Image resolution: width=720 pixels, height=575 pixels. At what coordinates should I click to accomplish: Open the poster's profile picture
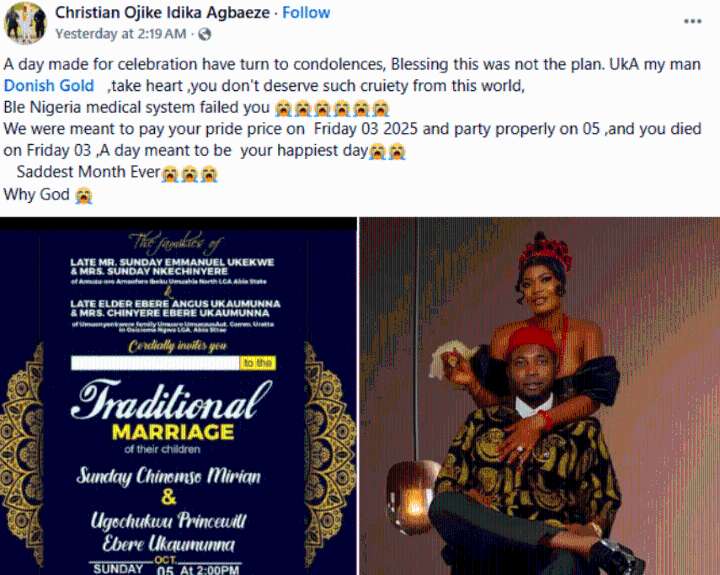[x=25, y=23]
